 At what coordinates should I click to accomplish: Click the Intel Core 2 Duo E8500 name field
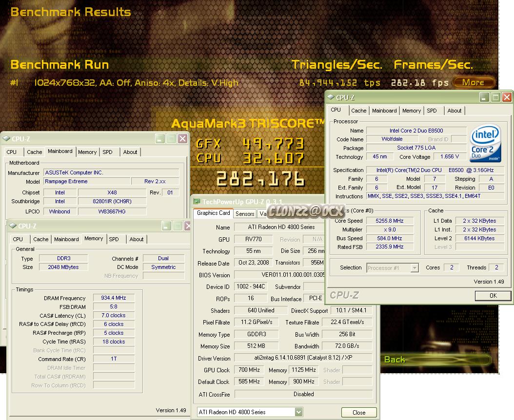416,131
